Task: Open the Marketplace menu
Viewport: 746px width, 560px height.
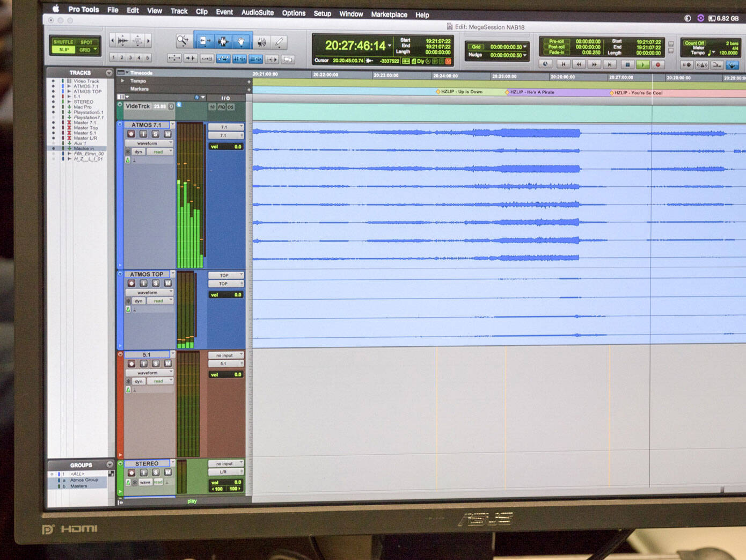Action: point(389,14)
